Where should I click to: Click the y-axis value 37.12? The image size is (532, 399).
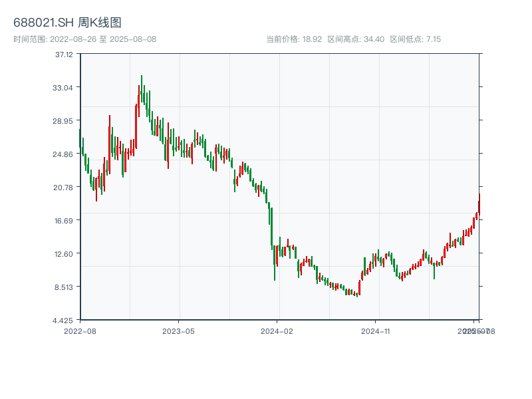click(x=64, y=55)
